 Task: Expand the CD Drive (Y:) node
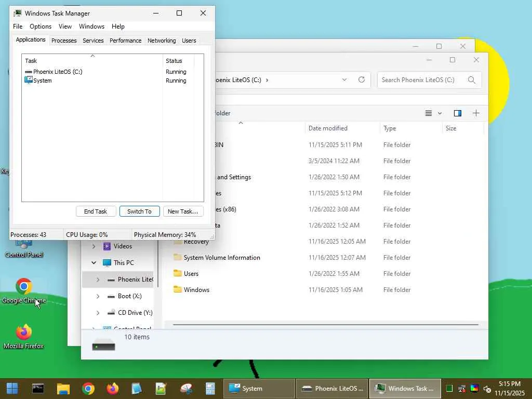point(98,313)
